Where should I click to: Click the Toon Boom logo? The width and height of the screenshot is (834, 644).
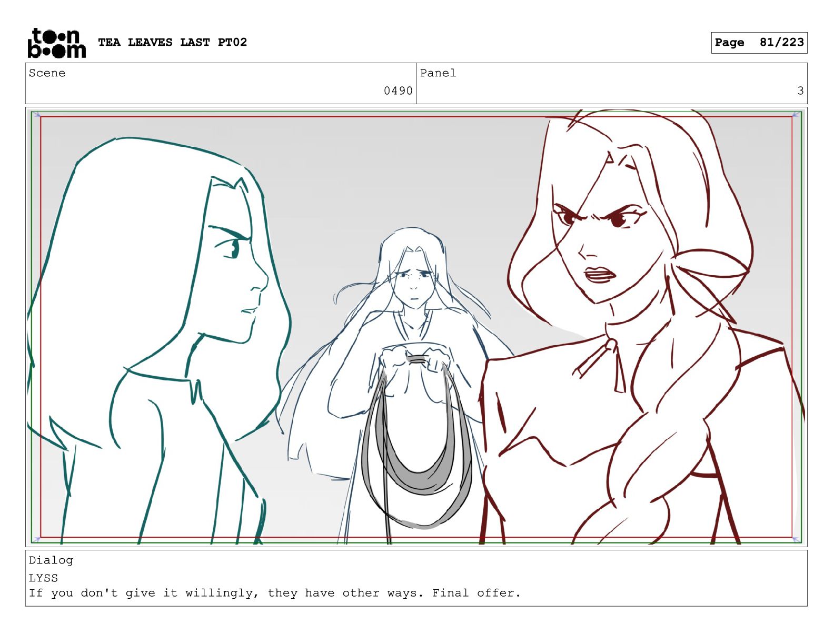56,43
